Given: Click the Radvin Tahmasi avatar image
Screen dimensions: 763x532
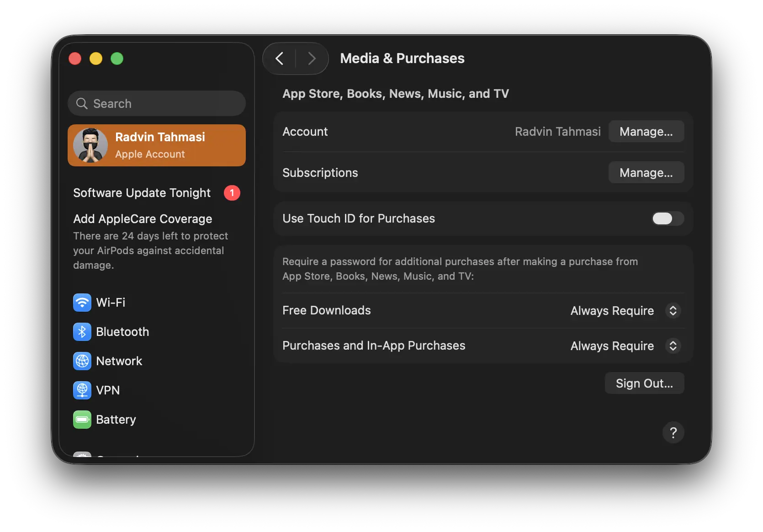Looking at the screenshot, I should [x=90, y=145].
